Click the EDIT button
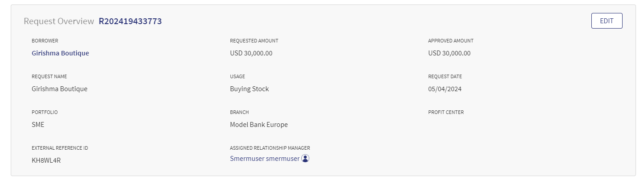The height and width of the screenshot is (181, 644). click(x=607, y=21)
